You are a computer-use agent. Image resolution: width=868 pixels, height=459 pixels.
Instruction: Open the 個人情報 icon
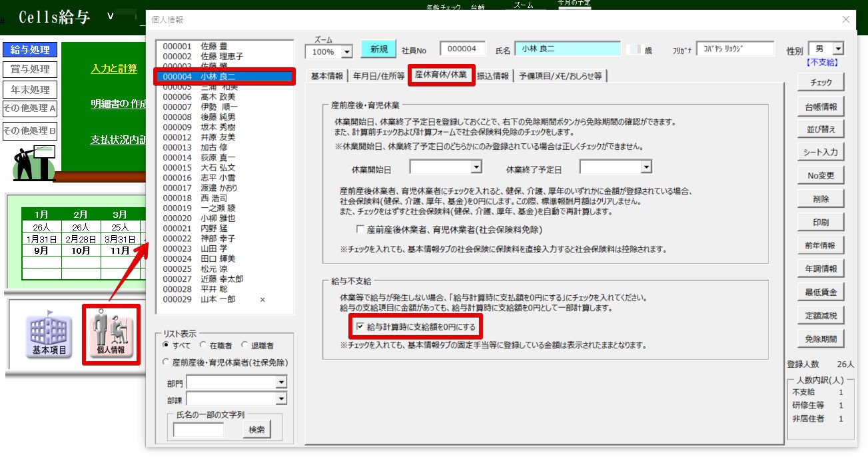point(111,334)
